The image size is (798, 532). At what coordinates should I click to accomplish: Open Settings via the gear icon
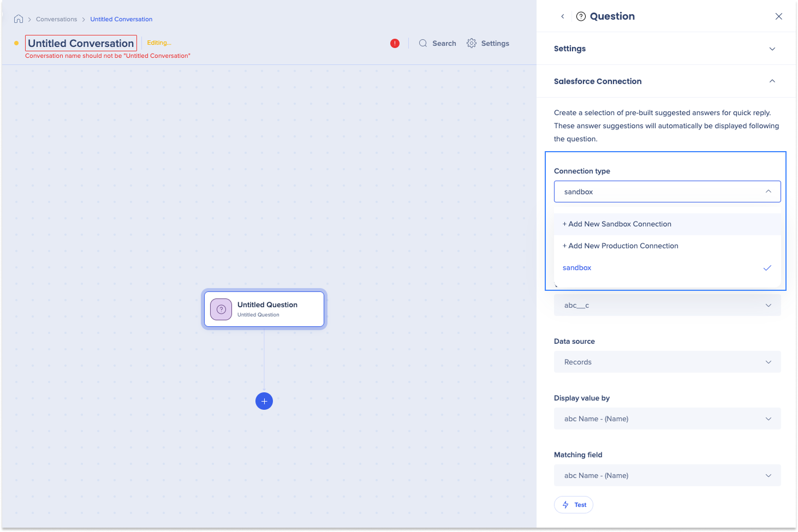click(472, 43)
